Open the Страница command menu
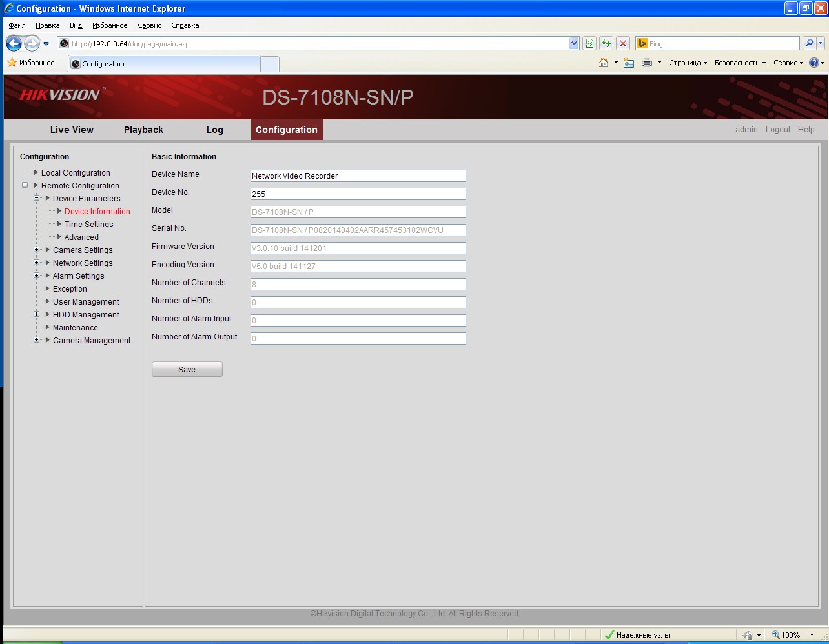 click(x=688, y=63)
